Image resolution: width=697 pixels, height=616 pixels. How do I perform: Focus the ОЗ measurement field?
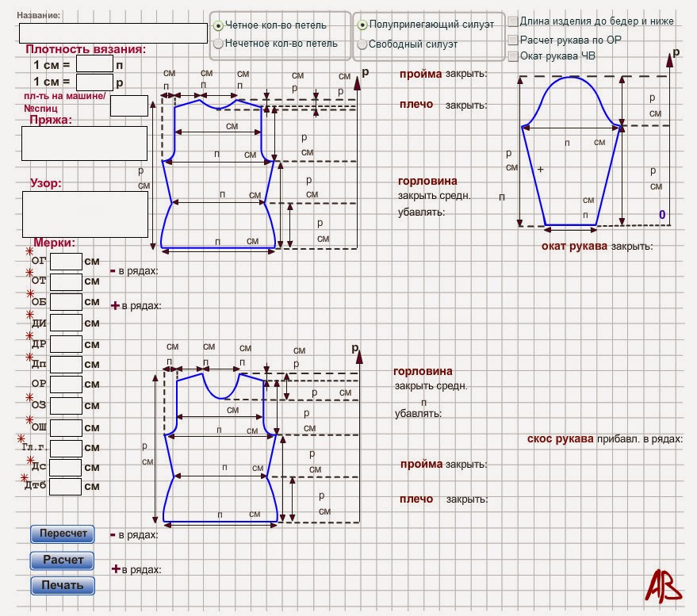click(x=66, y=405)
